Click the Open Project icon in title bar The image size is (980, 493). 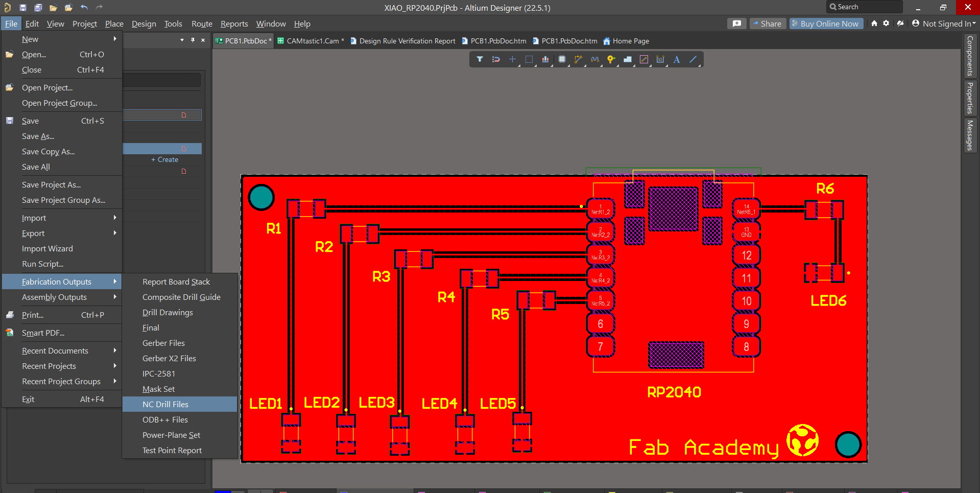(x=68, y=8)
